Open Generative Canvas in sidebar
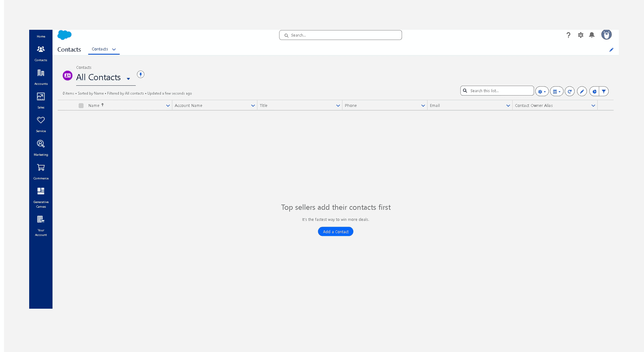Viewport: 644px width, 352px height. pos(41,191)
